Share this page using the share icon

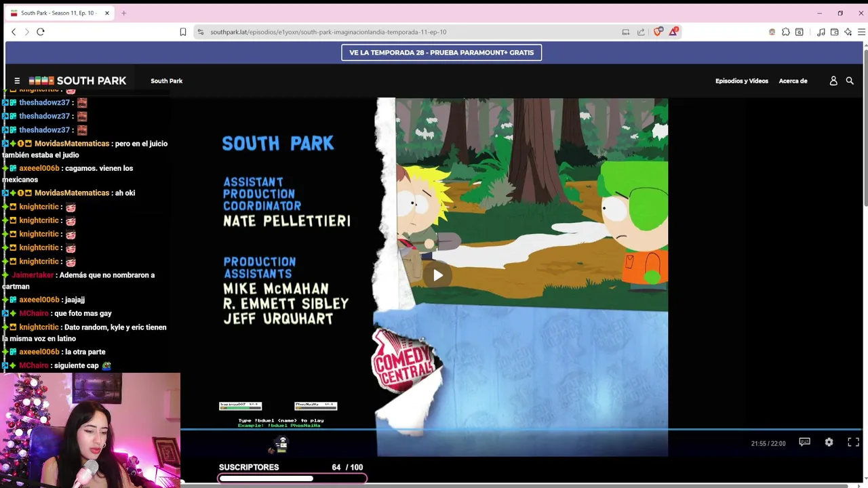tap(641, 32)
